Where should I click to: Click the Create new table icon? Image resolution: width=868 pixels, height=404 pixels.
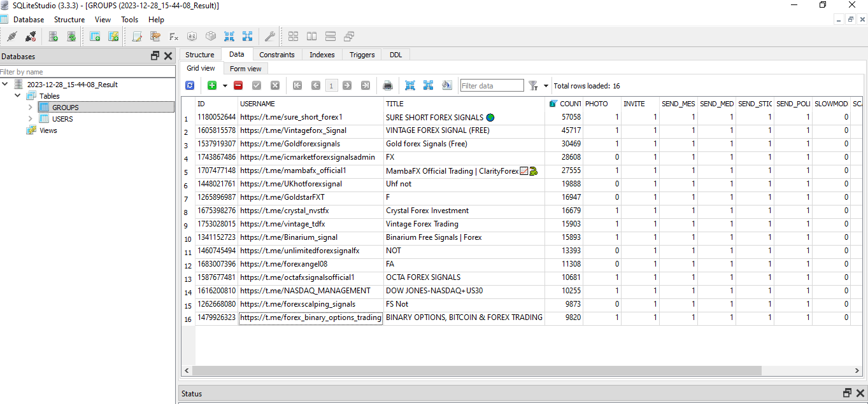pyautogui.click(x=95, y=36)
